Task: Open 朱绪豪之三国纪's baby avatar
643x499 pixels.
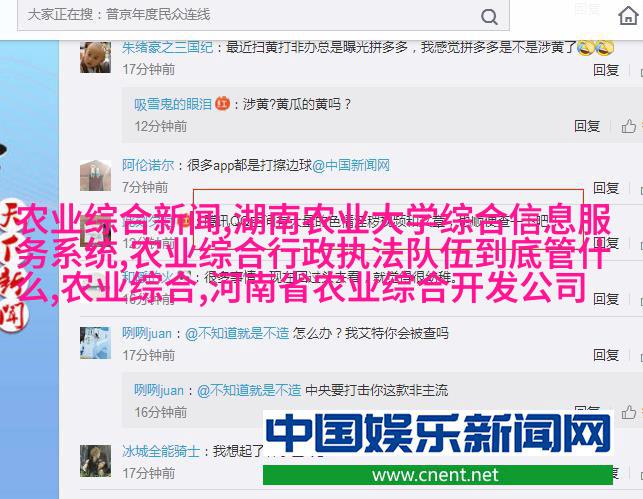Action: [95, 57]
